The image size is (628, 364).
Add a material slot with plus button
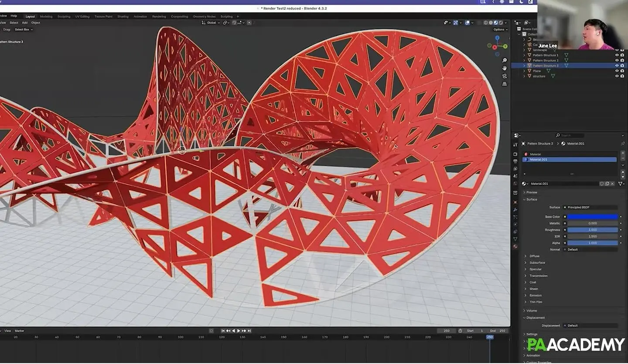pos(622,153)
